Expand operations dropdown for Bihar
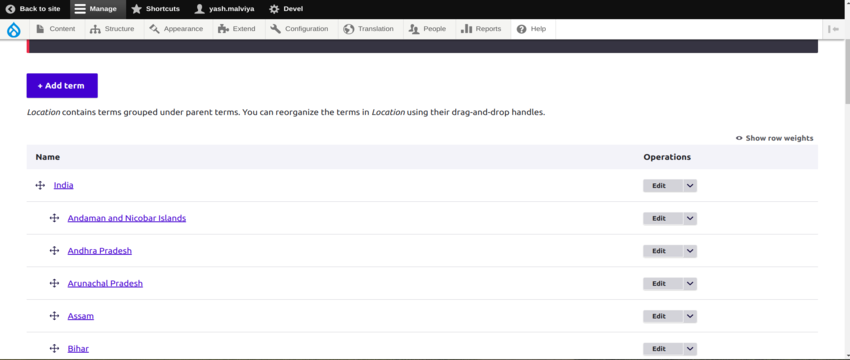Screen dimensions: 850x360 690,349
